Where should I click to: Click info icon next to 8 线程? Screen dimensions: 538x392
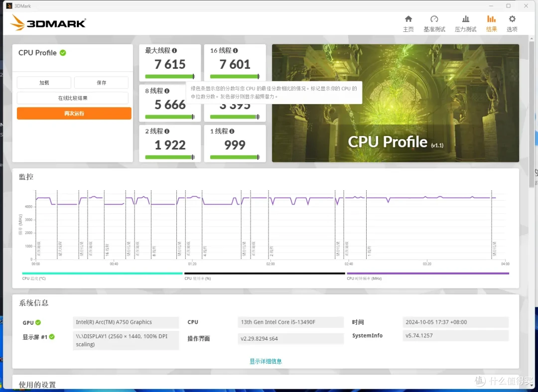coord(167,91)
